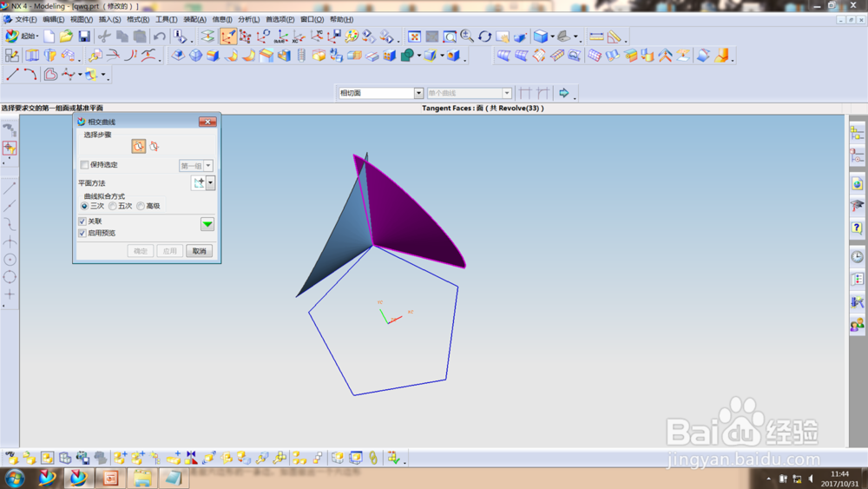Click the measure distance ruler icon
The height and width of the screenshot is (489, 868).
(596, 36)
